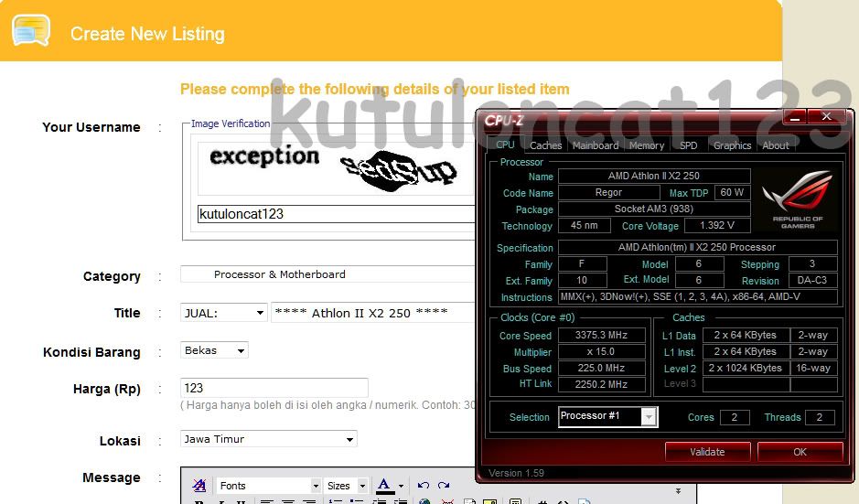Click the OK button in CPU-Z
This screenshot has width=859, height=504.
point(800,452)
